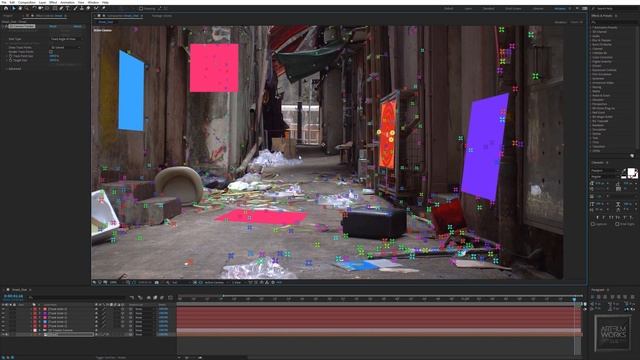Select the 3D Camera Tracker effect name
640x360 pixels.
pos(22,26)
